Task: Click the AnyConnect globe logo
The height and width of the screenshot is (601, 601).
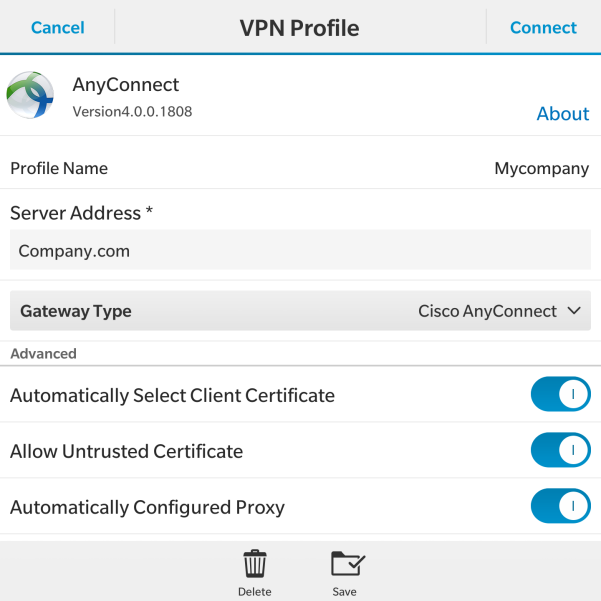Action: [x=30, y=96]
